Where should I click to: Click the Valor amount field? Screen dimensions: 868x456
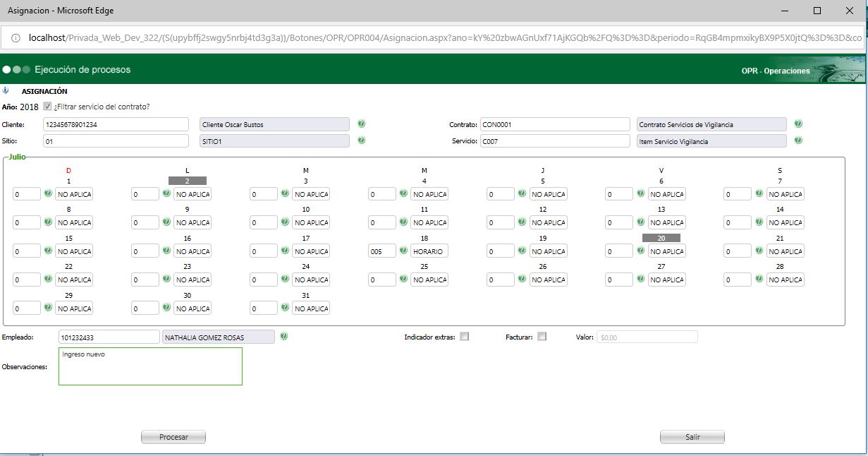(647, 337)
